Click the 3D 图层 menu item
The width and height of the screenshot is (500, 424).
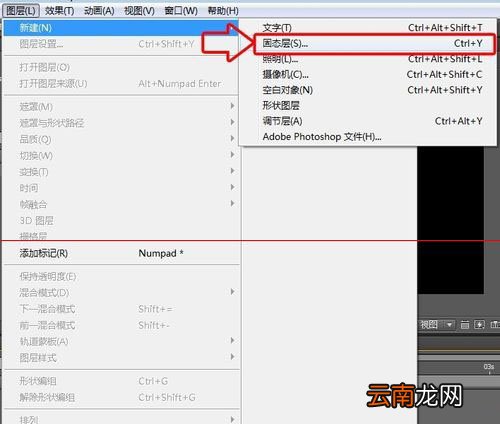[122, 221]
